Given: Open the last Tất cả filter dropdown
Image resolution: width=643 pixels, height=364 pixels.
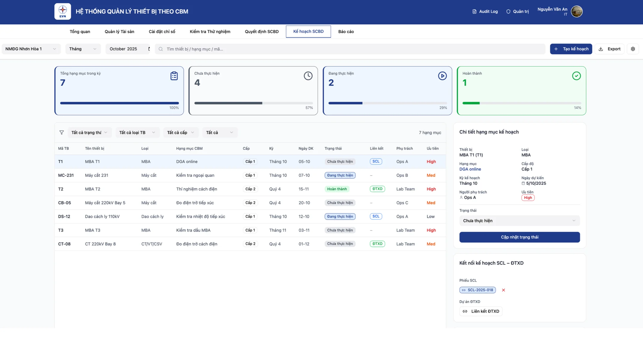Looking at the screenshot, I should tap(220, 132).
